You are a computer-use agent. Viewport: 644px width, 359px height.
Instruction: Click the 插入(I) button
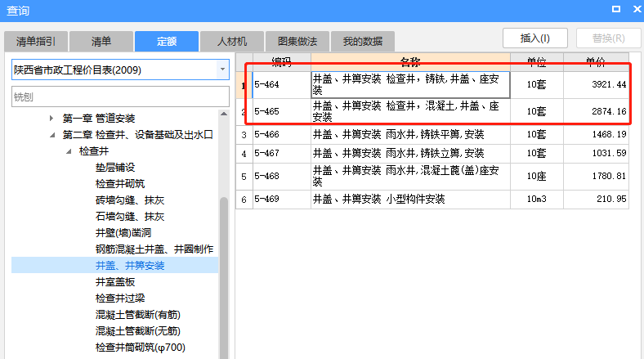(x=535, y=38)
